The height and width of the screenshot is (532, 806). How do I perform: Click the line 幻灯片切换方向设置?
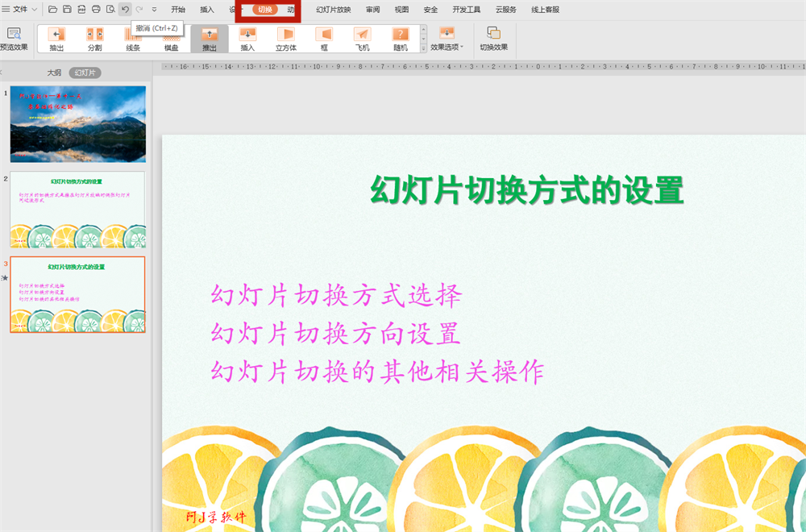point(335,334)
